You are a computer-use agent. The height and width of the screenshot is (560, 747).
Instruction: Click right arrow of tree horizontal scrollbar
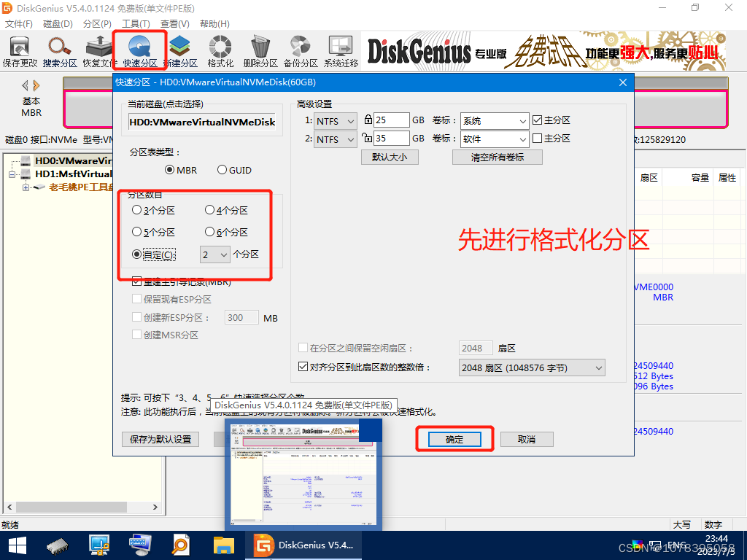155,507
